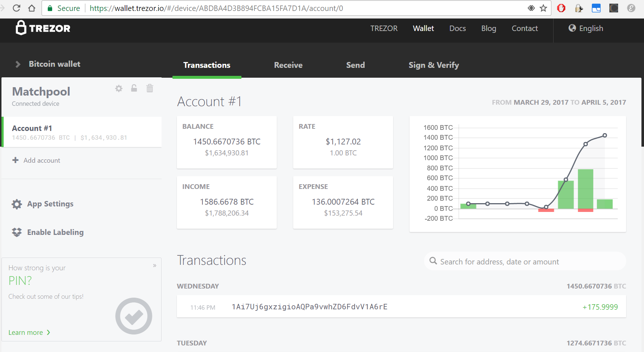
Task: Click the globe language icon
Action: [572, 28]
